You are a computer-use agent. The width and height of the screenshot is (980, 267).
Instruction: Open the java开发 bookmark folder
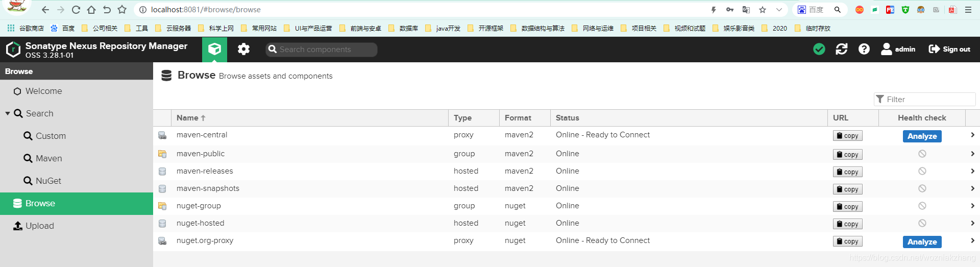[x=443, y=29]
